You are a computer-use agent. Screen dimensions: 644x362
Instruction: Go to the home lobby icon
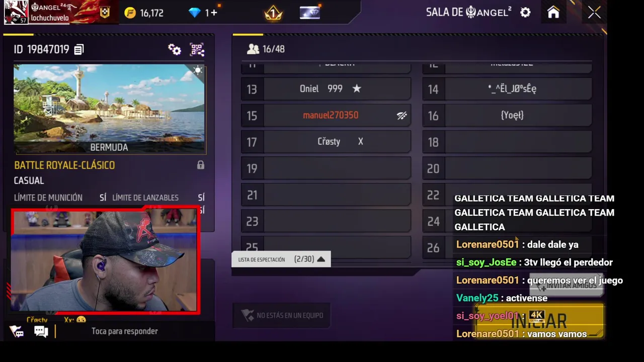click(x=553, y=13)
